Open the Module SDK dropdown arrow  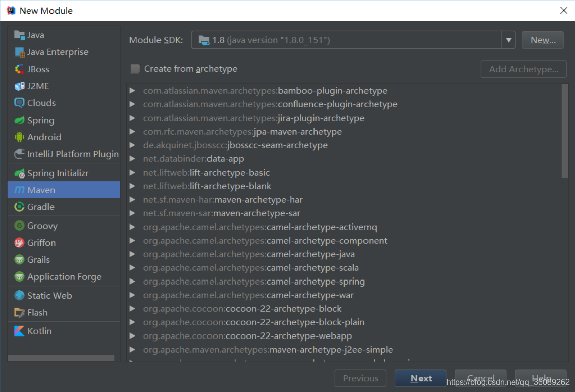509,40
